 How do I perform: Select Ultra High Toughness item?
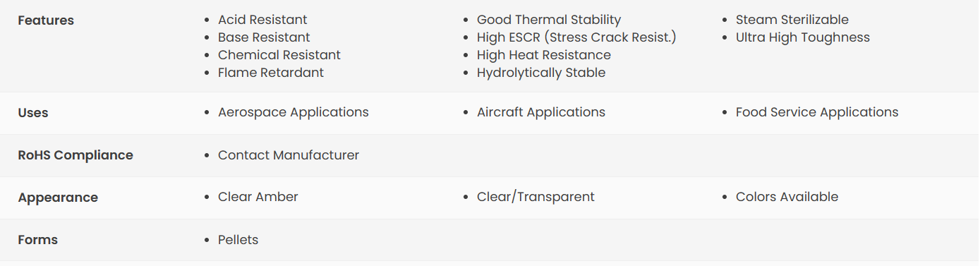(803, 37)
